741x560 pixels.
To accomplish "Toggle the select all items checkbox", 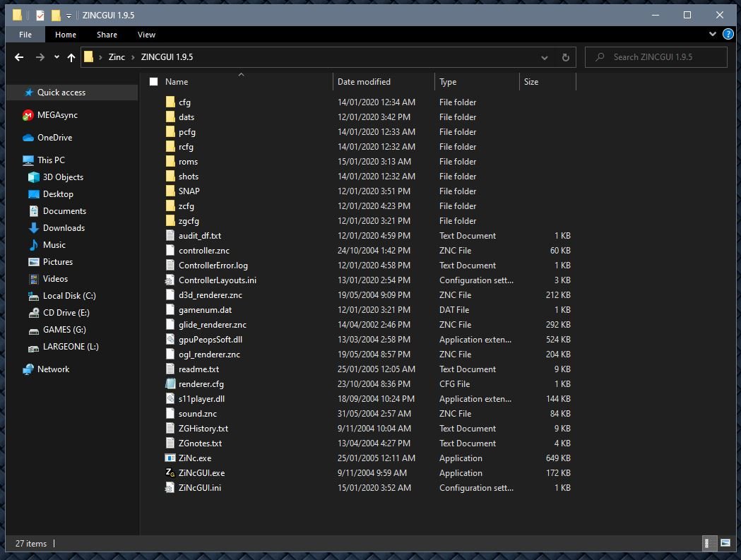I will coord(153,82).
